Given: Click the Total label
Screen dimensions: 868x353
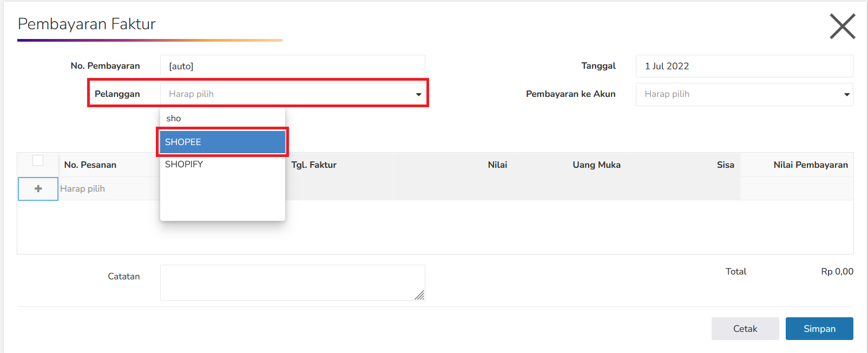Looking at the screenshot, I should pos(736,271).
